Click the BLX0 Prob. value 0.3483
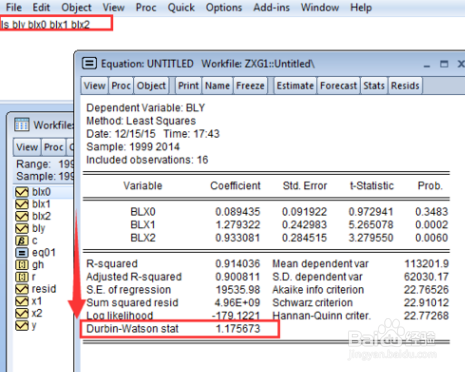The height and width of the screenshot is (372, 465). tap(432, 212)
